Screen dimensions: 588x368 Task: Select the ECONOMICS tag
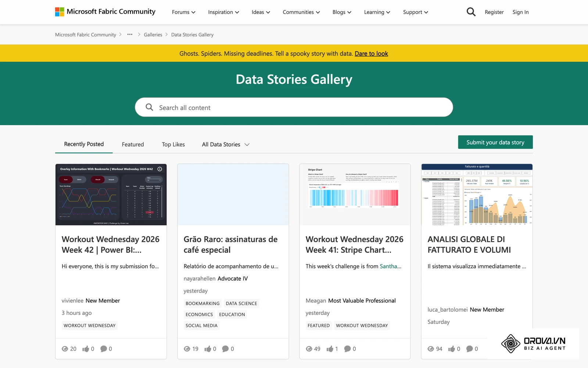point(199,315)
